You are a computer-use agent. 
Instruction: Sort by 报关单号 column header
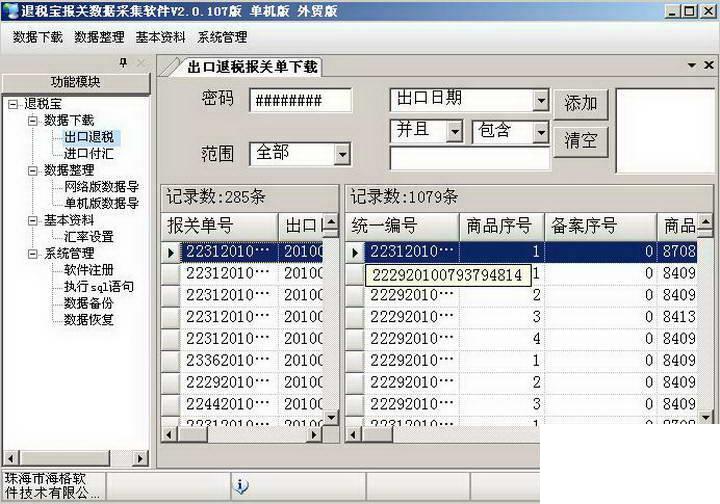click(220, 226)
